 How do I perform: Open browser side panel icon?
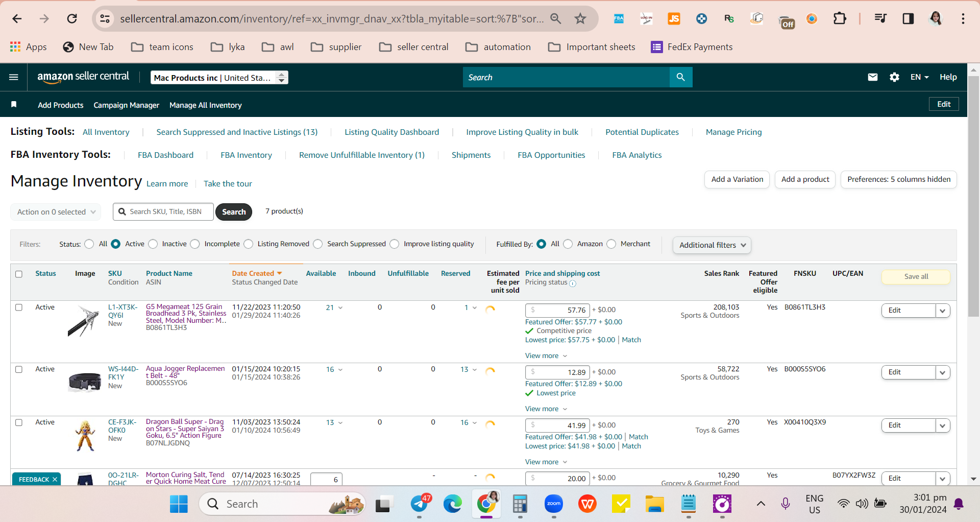(x=908, y=19)
